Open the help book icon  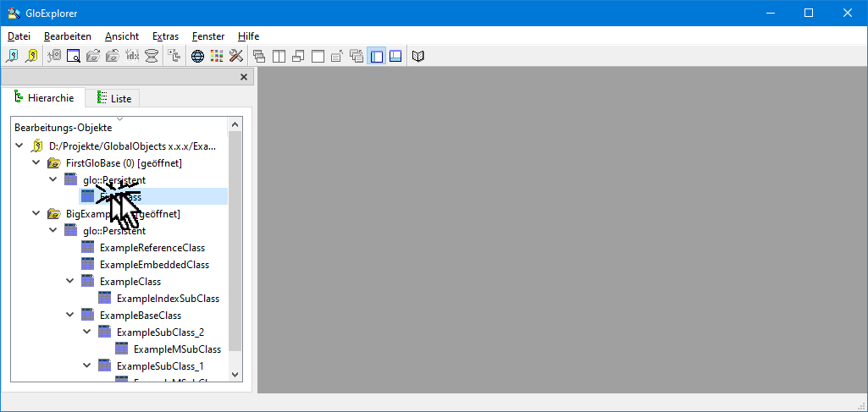(x=418, y=56)
